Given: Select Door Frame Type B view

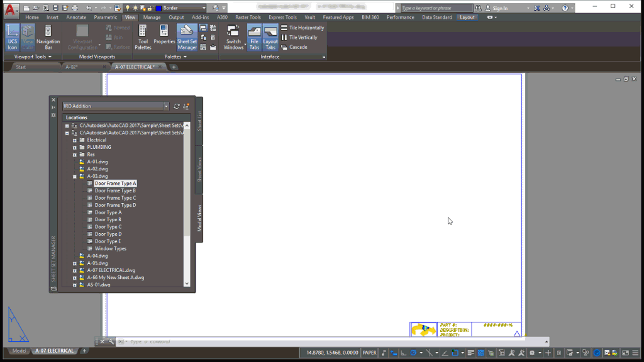Looking at the screenshot, I should (x=116, y=190).
